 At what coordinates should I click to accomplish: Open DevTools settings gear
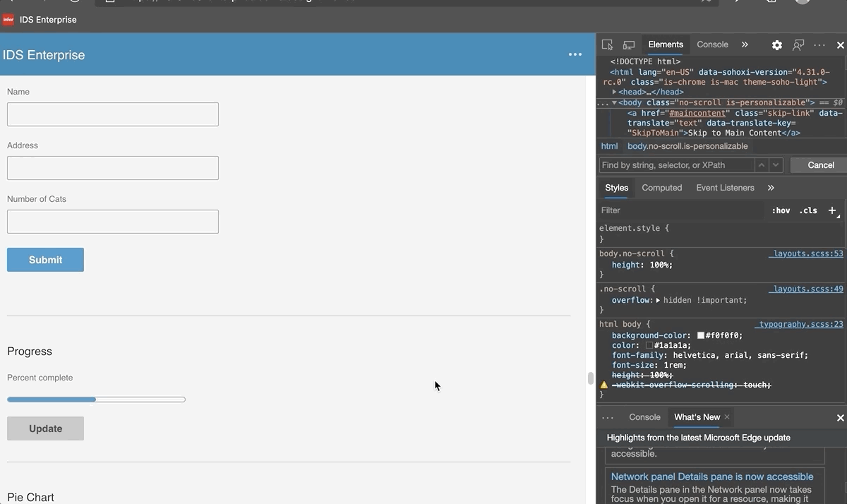(776, 44)
